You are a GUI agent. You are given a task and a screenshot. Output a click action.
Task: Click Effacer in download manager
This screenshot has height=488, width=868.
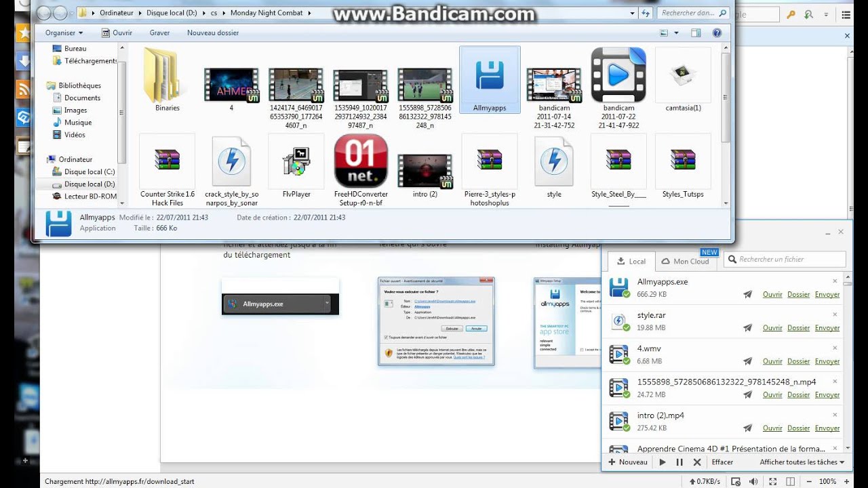(722, 462)
